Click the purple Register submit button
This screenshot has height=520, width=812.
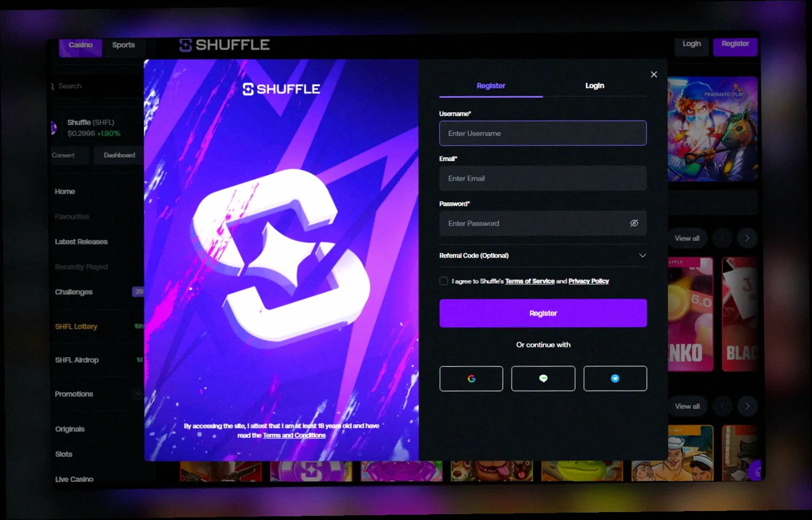point(543,313)
